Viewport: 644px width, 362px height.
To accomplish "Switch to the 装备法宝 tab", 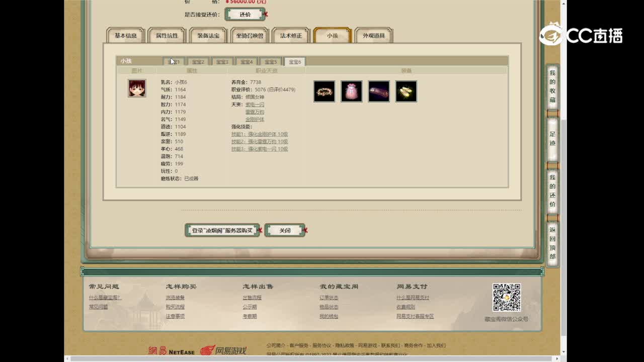I will (x=208, y=36).
